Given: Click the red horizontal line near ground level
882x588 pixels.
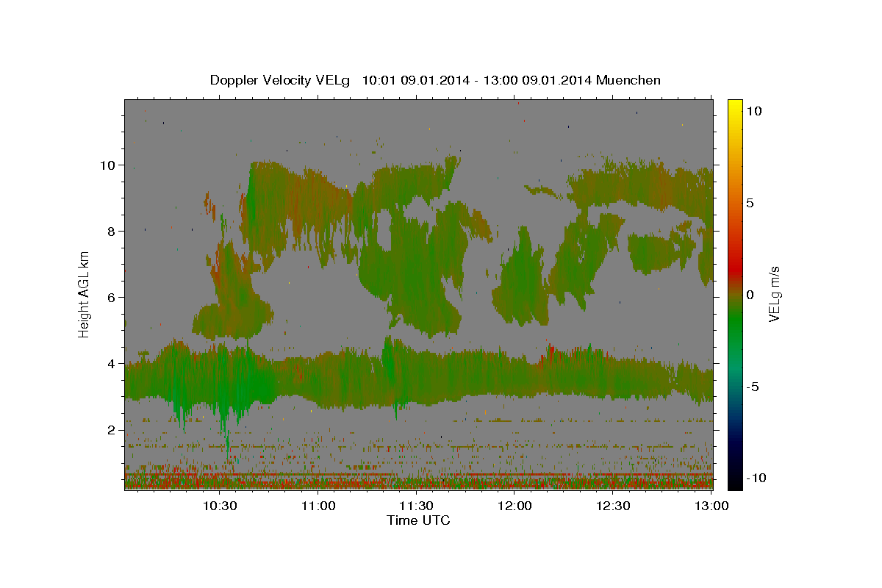Looking at the screenshot, I should click(x=418, y=475).
